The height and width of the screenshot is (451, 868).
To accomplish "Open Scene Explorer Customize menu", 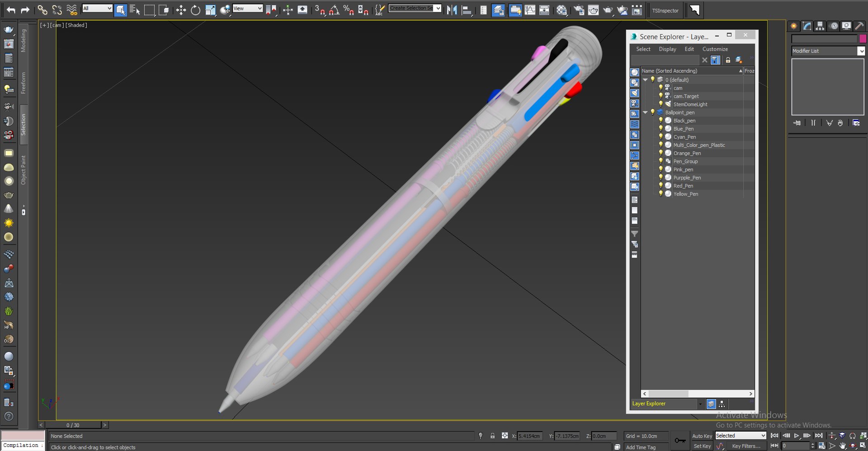I will [715, 49].
